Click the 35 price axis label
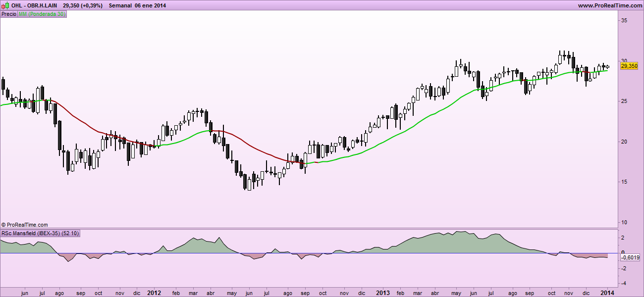Screen dimensions: 644x297 click(625, 20)
